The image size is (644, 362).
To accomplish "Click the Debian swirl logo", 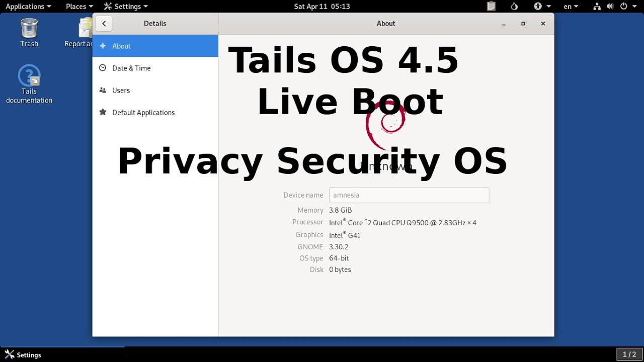I will pyautogui.click(x=385, y=126).
